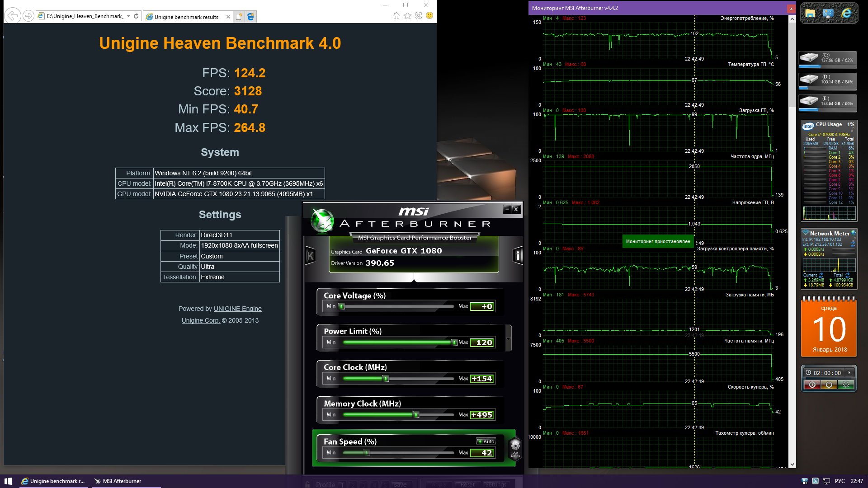Click the green restart gadget button

pyautogui.click(x=845, y=385)
